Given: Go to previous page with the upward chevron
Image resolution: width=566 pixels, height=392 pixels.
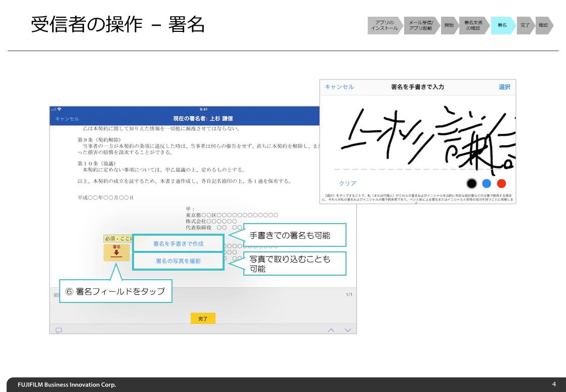Looking at the screenshot, I should [331, 329].
